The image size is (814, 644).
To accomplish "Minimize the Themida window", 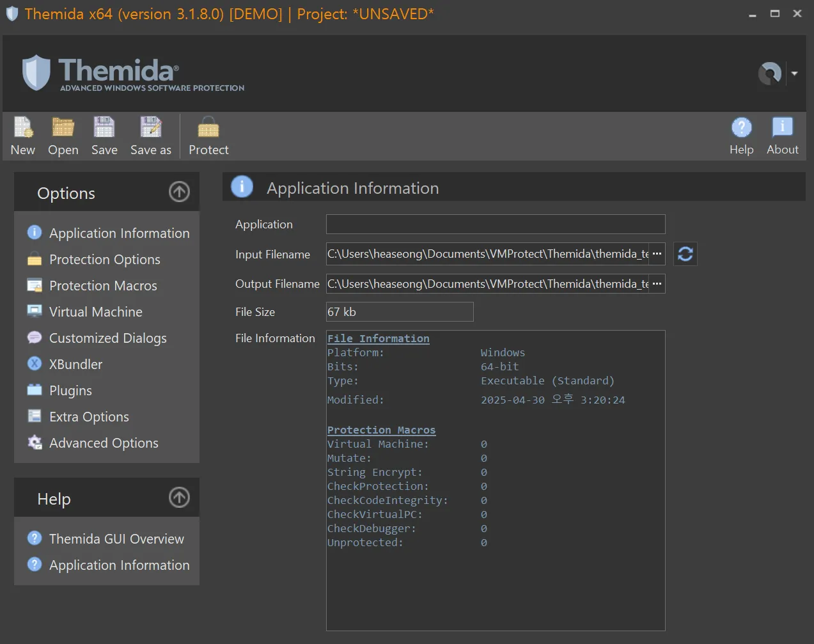I will point(753,13).
